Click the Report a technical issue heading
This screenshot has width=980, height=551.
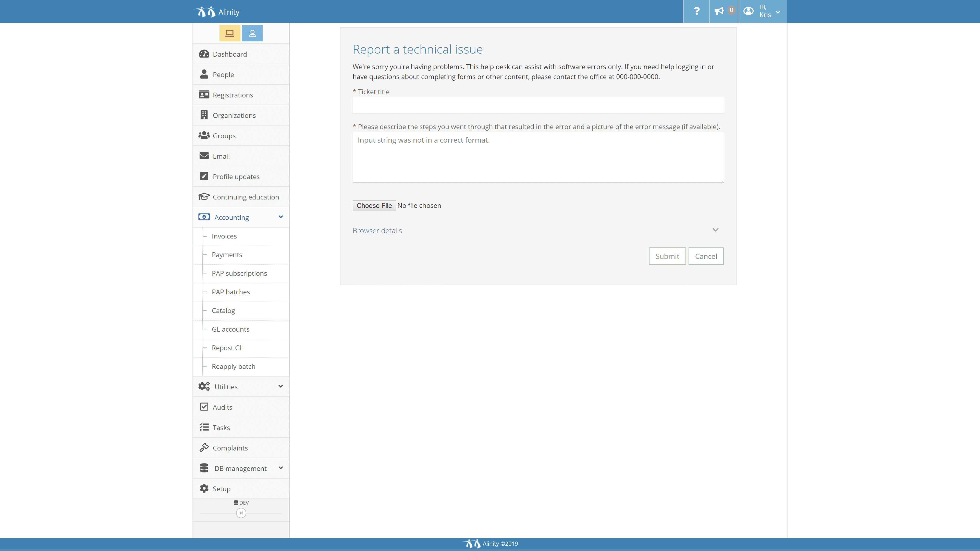[417, 49]
